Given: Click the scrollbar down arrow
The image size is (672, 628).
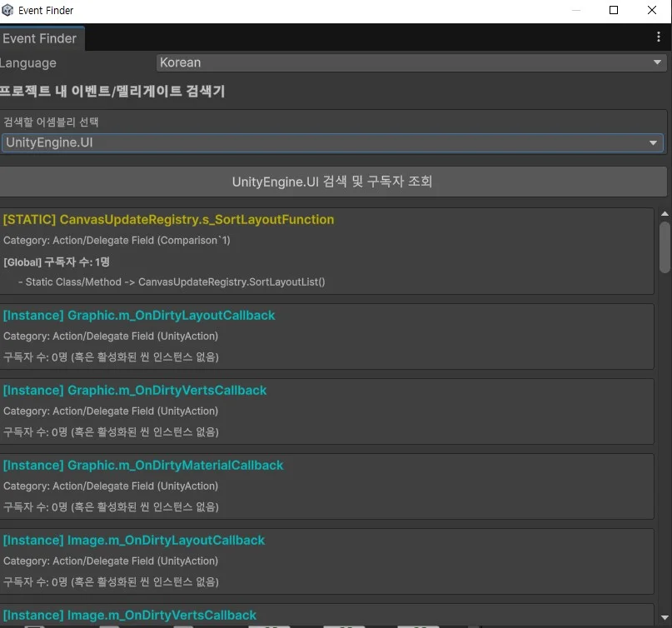Looking at the screenshot, I should tap(665, 618).
